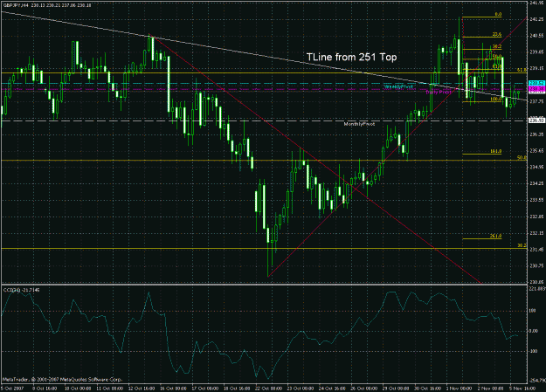
Task: Select the cyan 238.52 price tag
Action: (x=536, y=83)
